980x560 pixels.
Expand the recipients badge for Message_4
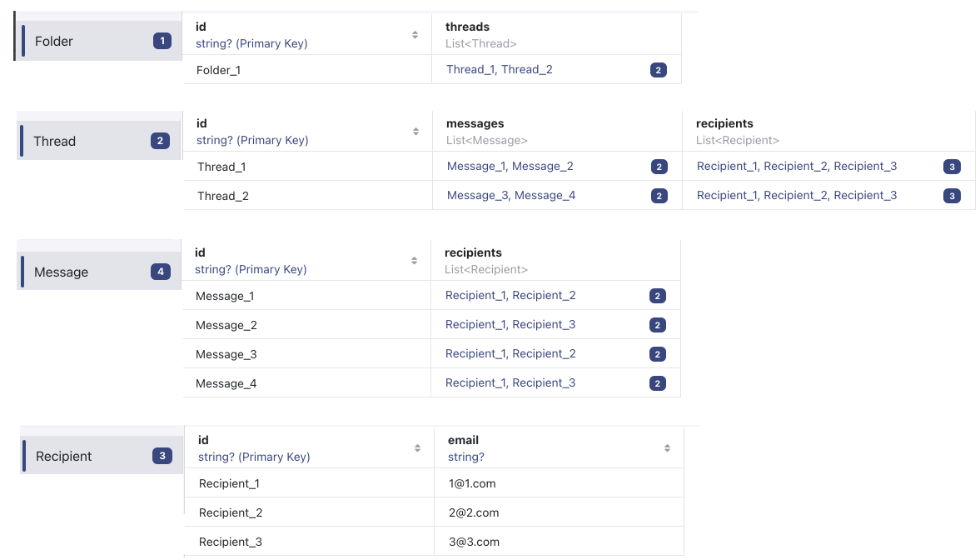[657, 382]
